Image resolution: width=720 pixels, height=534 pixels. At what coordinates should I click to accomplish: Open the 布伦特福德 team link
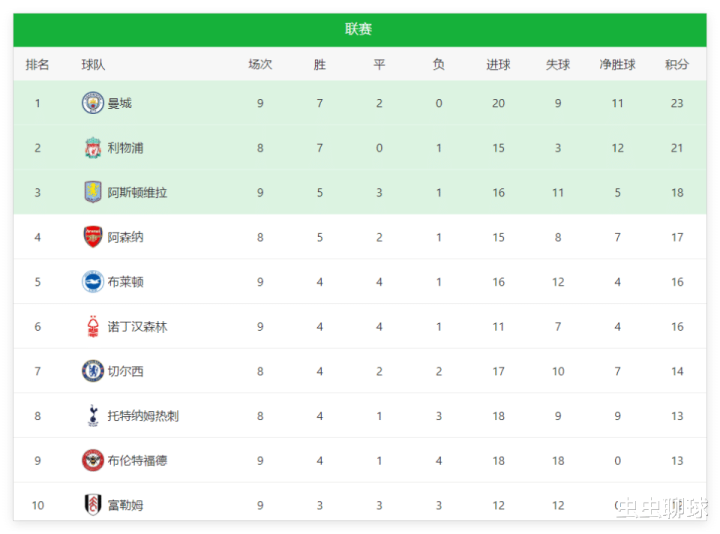pos(137,461)
